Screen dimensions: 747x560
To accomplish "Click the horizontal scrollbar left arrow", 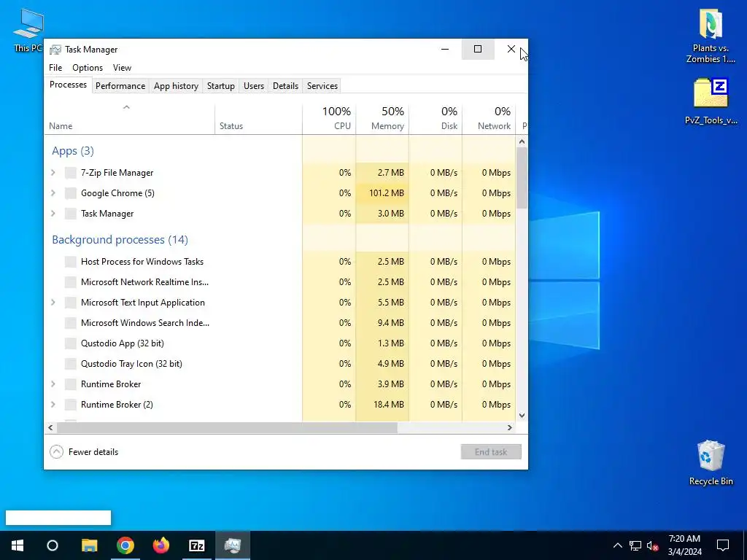I will point(50,427).
